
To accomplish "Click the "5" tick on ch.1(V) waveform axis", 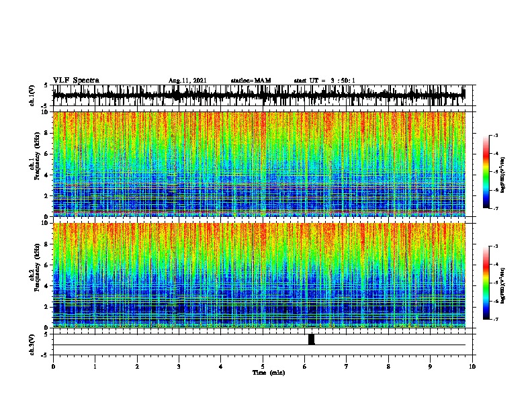I will click(47, 85).
